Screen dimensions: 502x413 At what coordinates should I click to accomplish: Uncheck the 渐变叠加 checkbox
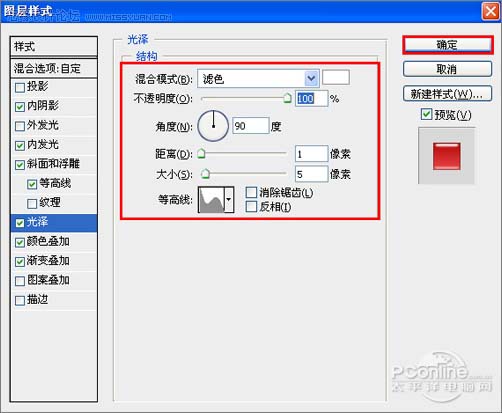(20, 261)
